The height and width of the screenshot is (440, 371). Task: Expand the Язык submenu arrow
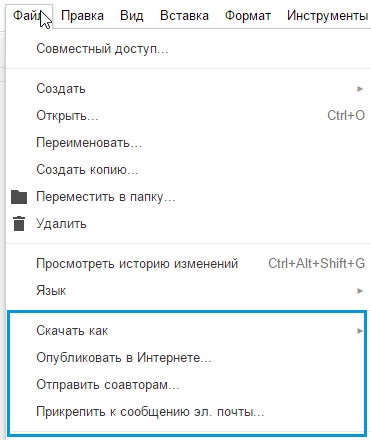pos(360,291)
